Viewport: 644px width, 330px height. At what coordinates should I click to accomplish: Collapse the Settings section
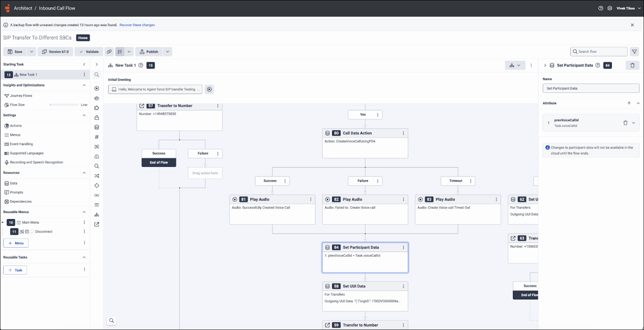[x=84, y=115]
